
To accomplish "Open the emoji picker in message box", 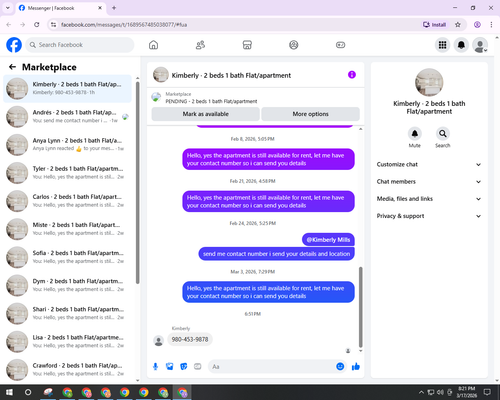I will click(x=340, y=366).
